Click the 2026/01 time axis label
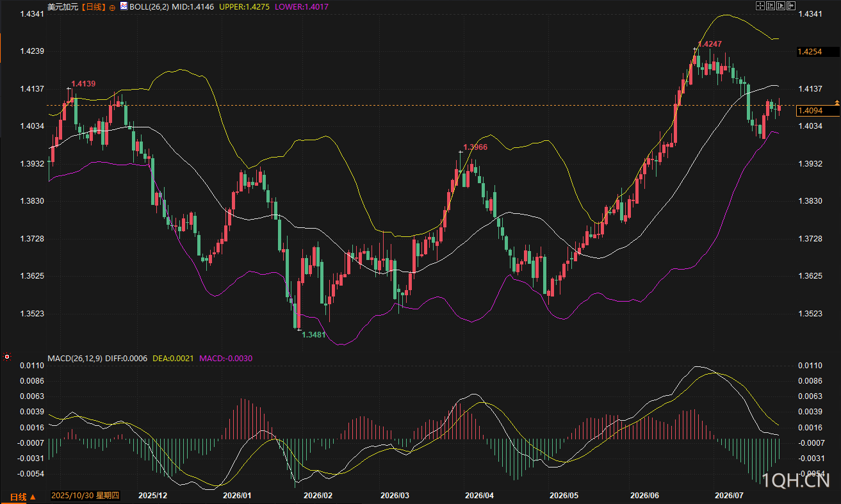841x504 pixels. [237, 496]
